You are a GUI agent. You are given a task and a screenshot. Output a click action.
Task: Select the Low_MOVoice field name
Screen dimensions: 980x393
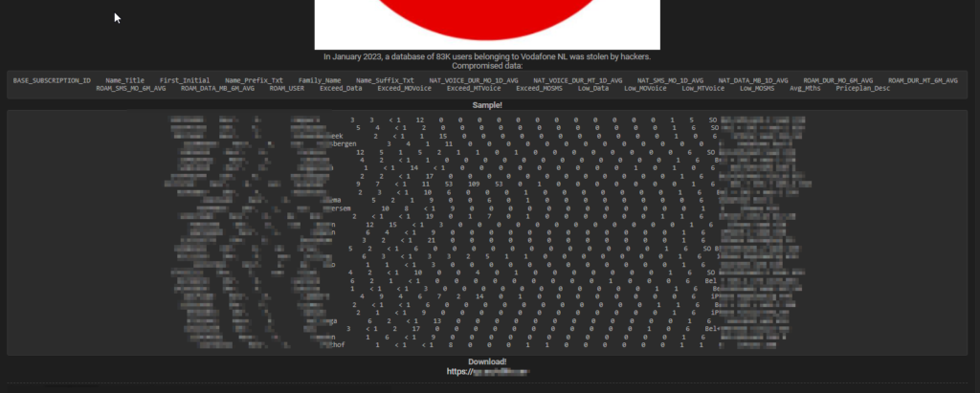[644, 88]
